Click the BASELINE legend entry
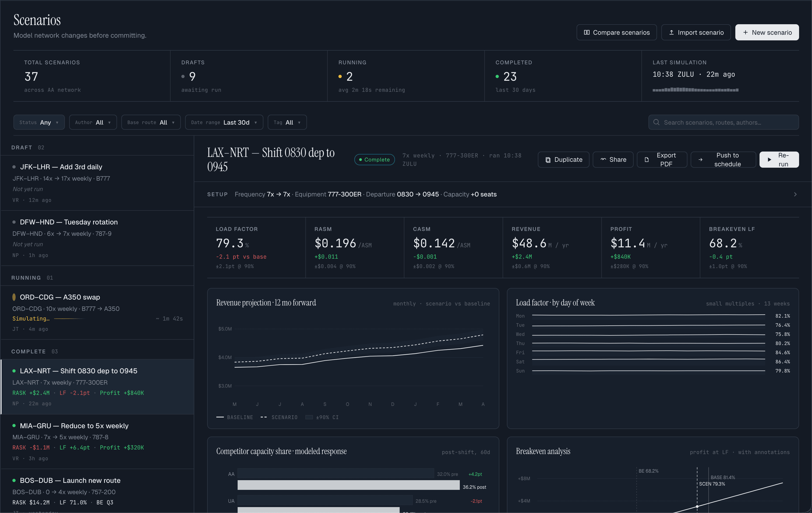Screen dimensions: 812x513 click(x=235, y=417)
